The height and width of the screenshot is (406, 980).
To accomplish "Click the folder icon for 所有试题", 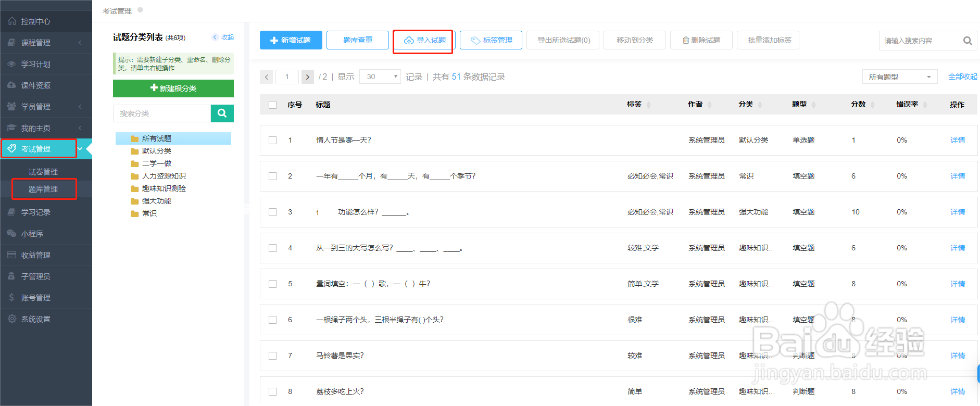I will pyautogui.click(x=135, y=138).
